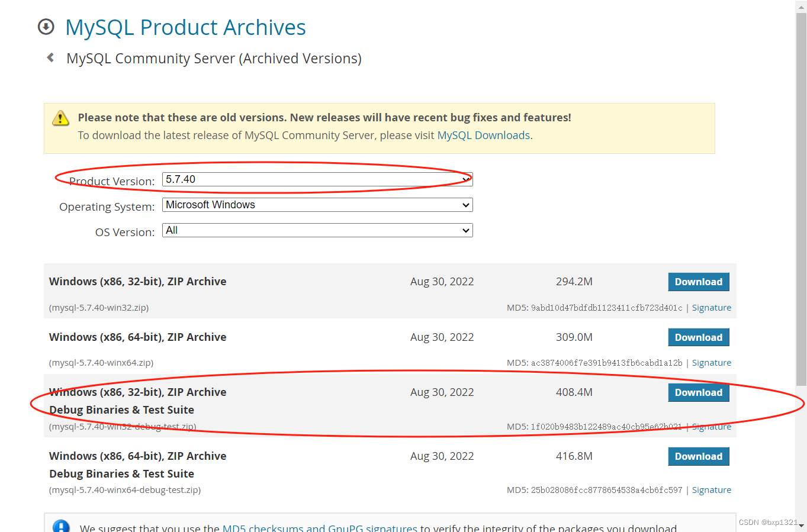Click the scrollbar down arrow
Screen dimensions: 807x532
(801, 525)
